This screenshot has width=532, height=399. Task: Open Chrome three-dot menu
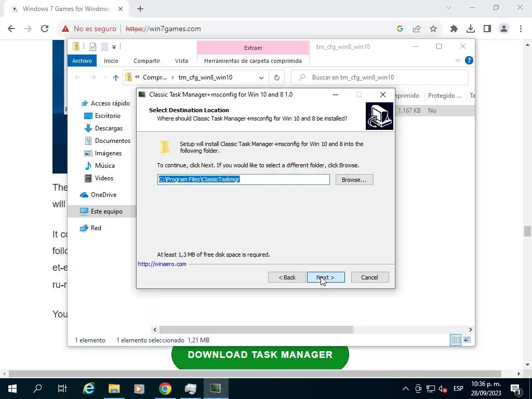click(x=521, y=29)
